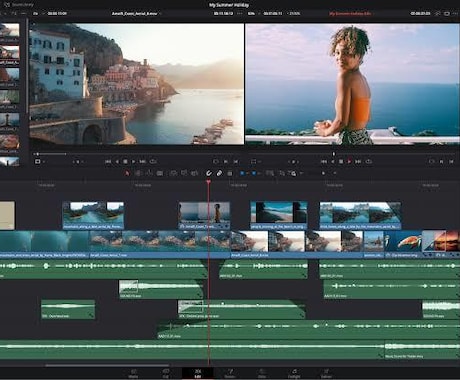Select the Edit page tab
460x380 pixels.
198,373
